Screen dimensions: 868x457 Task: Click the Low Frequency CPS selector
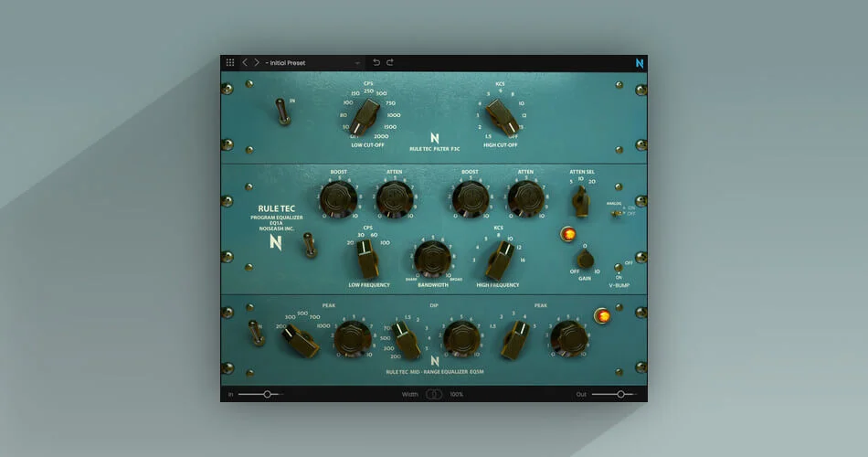(x=367, y=260)
